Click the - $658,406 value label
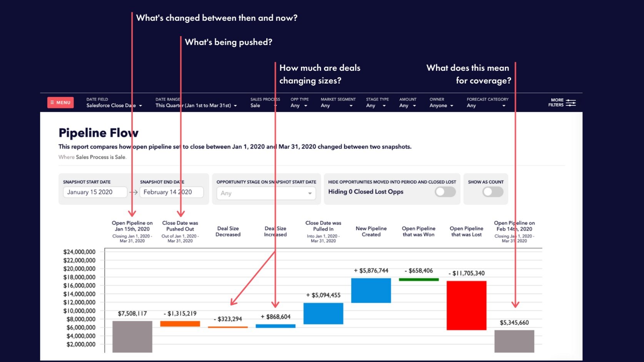Screen dimensions: 644x362 [x=419, y=270]
